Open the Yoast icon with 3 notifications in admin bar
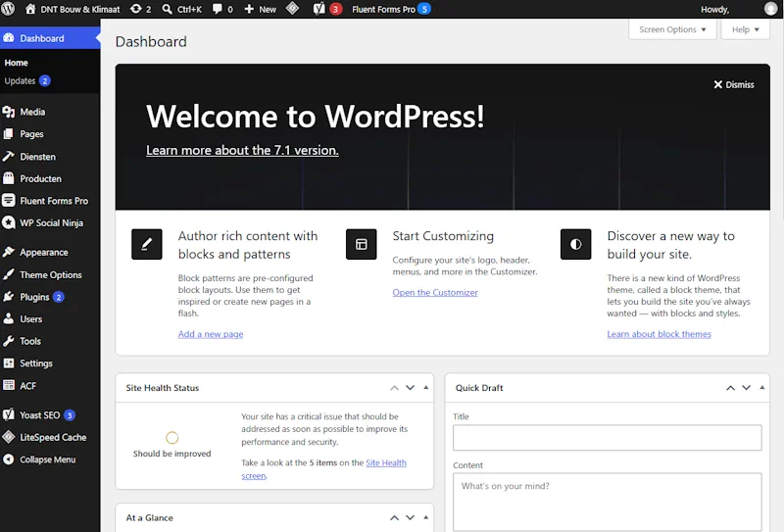Image resolution: width=784 pixels, height=532 pixels. [327, 9]
